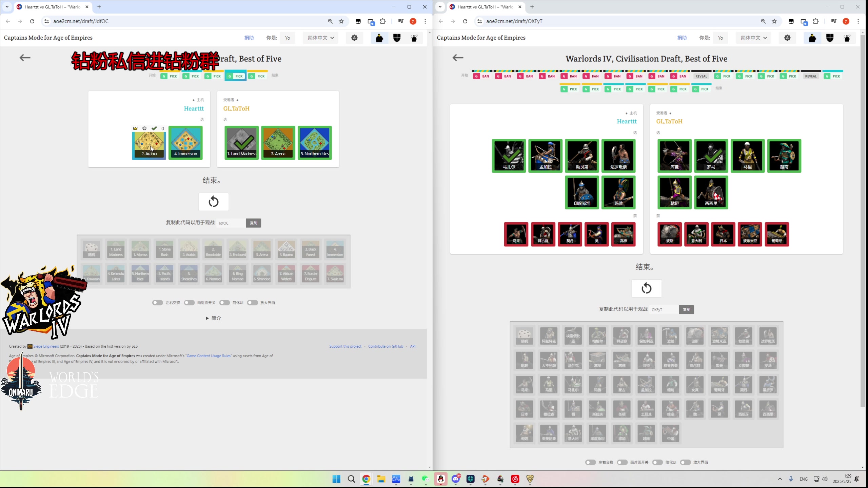Click the 西西里 picked civilization card

tap(711, 192)
